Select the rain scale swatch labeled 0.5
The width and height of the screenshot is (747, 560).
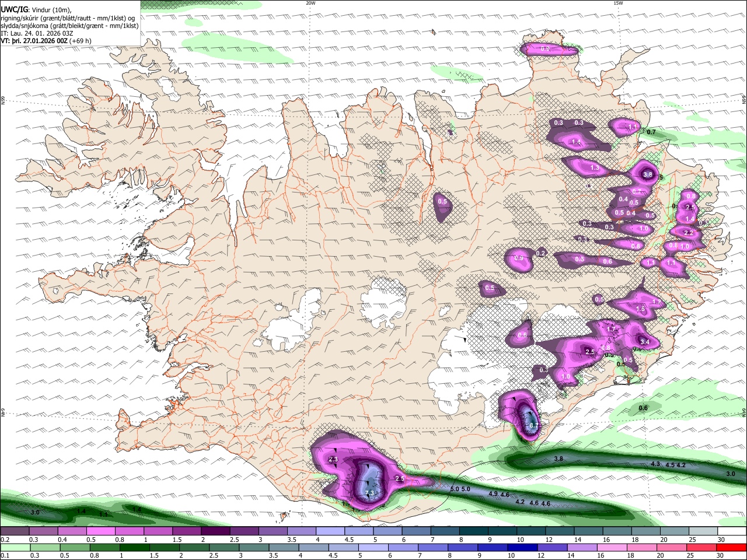(75, 547)
